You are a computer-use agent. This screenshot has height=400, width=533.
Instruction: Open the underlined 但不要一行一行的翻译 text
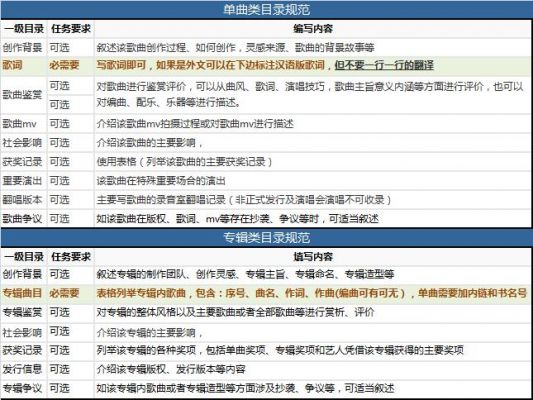pyautogui.click(x=384, y=65)
